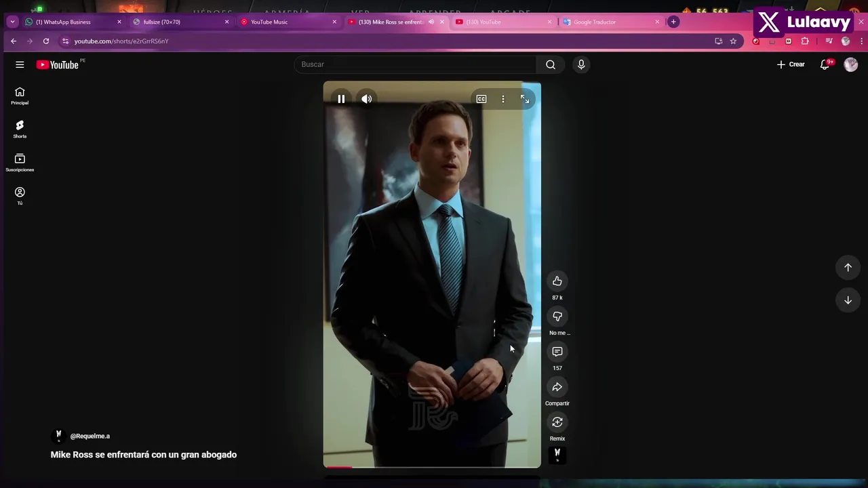Reload the current page

[x=46, y=41]
